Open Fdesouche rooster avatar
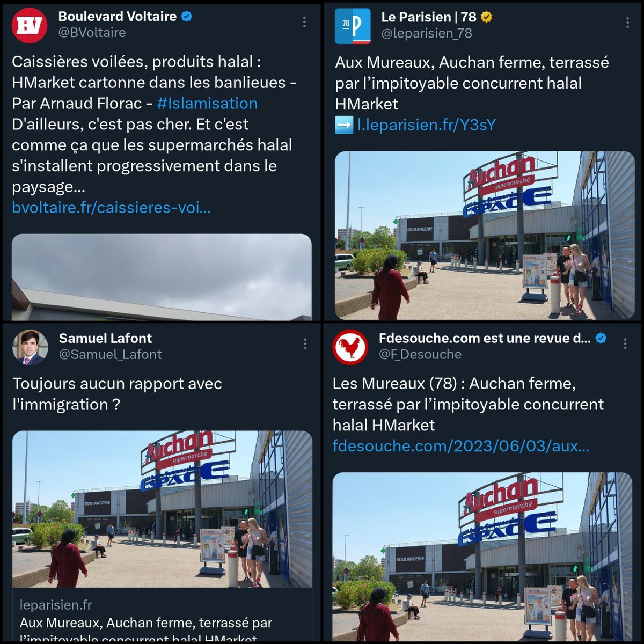 350,347
